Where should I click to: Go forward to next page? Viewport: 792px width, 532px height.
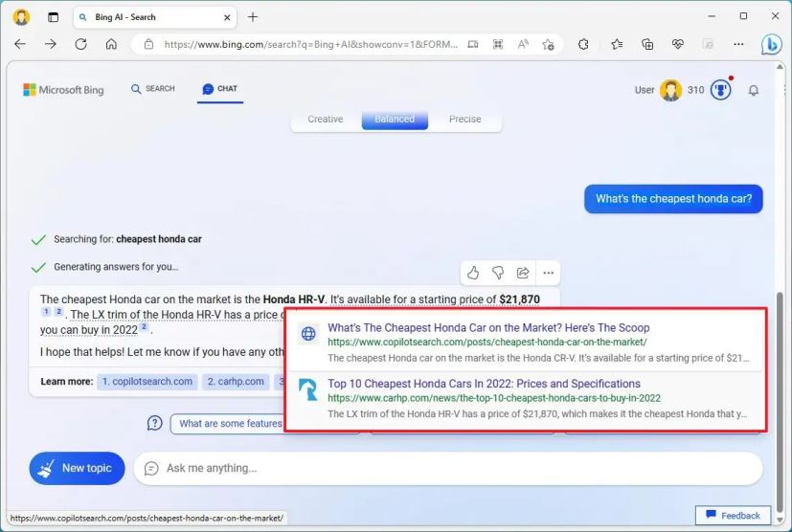click(x=51, y=44)
